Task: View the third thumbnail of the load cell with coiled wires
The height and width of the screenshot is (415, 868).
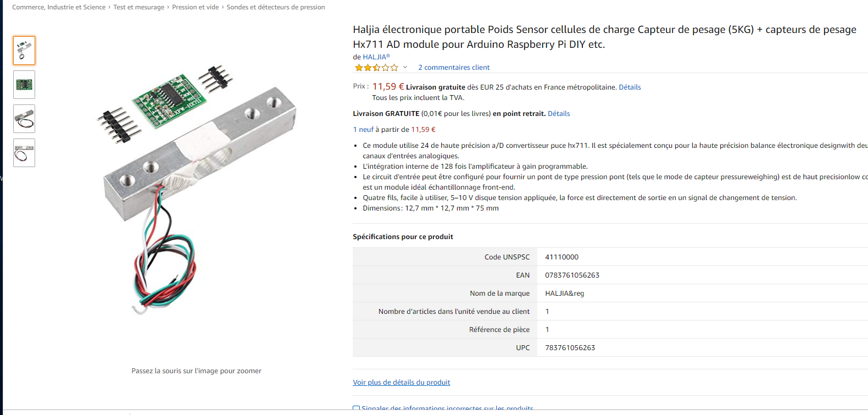Action: [x=24, y=119]
